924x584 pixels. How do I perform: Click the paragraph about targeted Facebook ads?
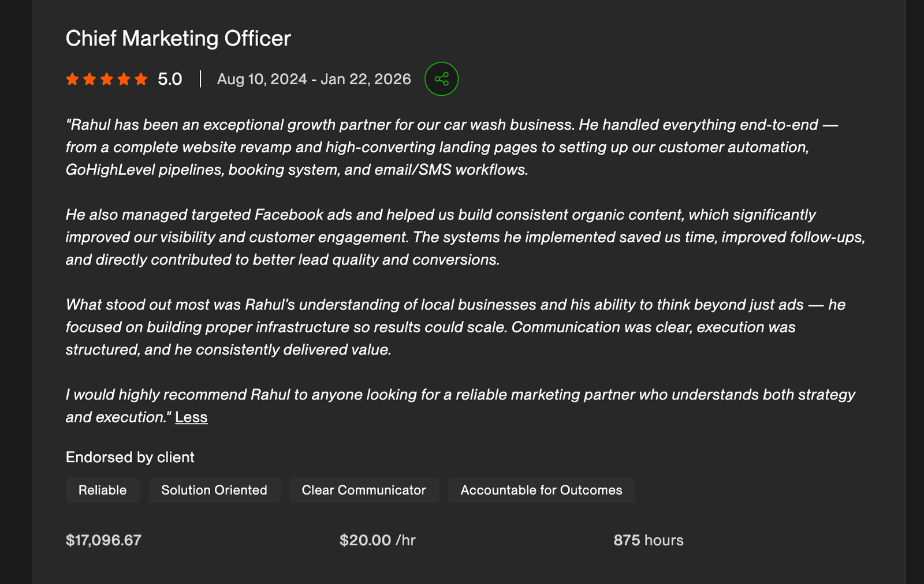tap(465, 237)
